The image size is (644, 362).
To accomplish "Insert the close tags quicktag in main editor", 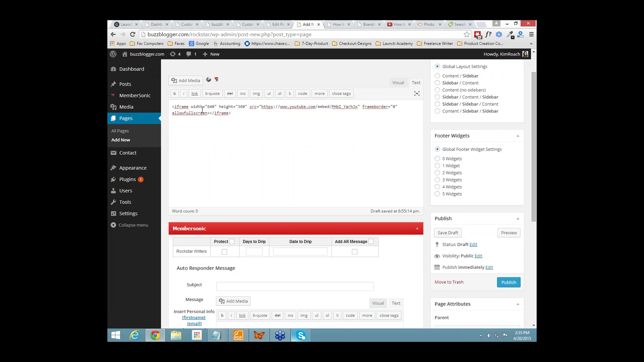I will 341,94.
